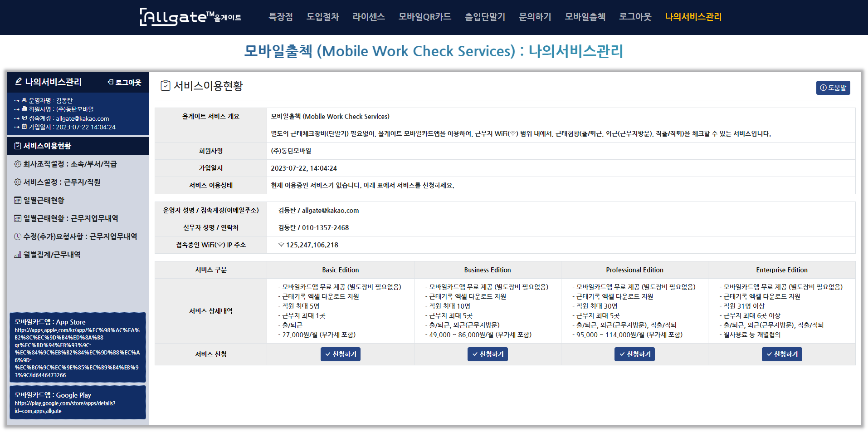Open 수정(추가)요청사항 : 근무지업무내역
Viewport: 868px width, 433px height.
(78, 236)
